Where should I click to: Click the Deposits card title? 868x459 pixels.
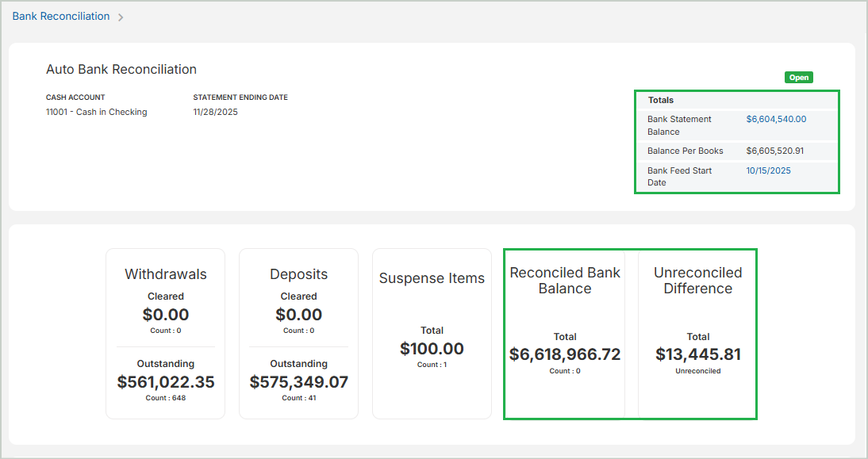click(298, 274)
